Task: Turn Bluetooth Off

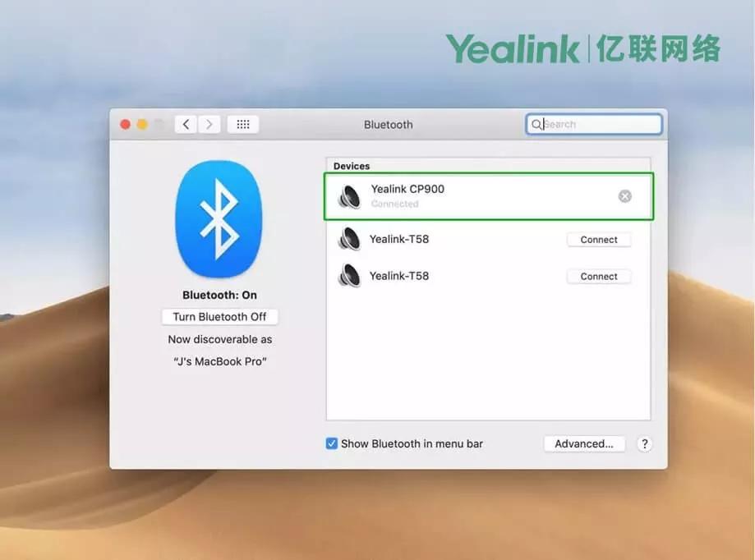Action: point(219,317)
